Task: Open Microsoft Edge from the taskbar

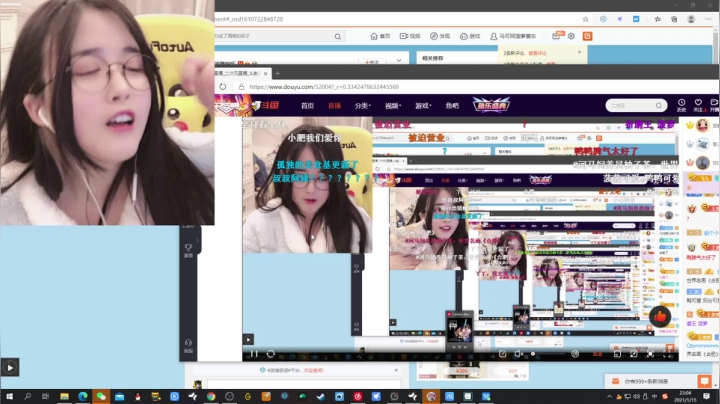Action: tap(83, 396)
